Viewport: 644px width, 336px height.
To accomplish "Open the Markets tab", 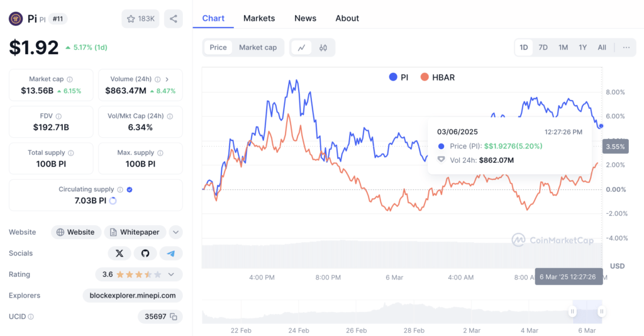I will [259, 18].
